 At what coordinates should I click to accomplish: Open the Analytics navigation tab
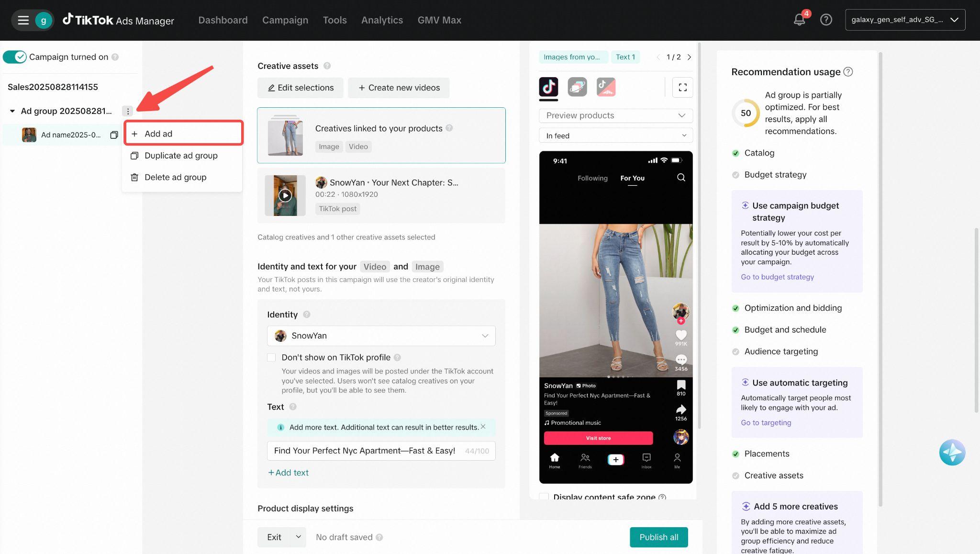pos(382,20)
